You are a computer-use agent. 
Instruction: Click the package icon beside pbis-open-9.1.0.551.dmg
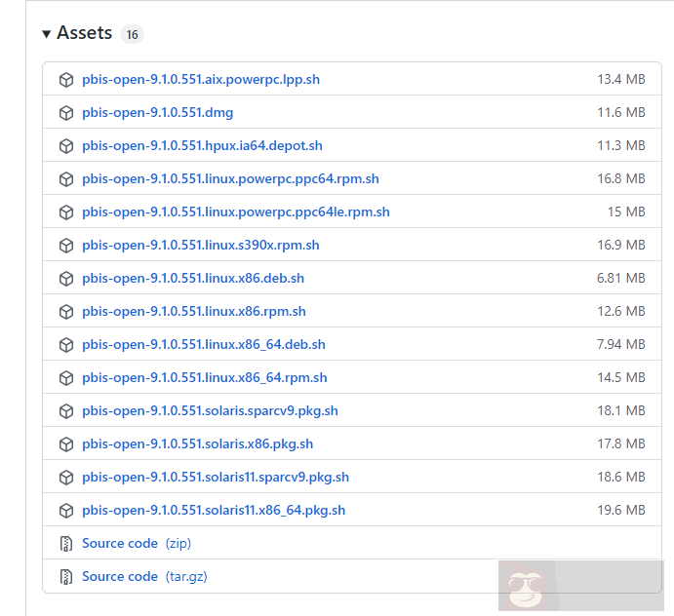click(66, 113)
